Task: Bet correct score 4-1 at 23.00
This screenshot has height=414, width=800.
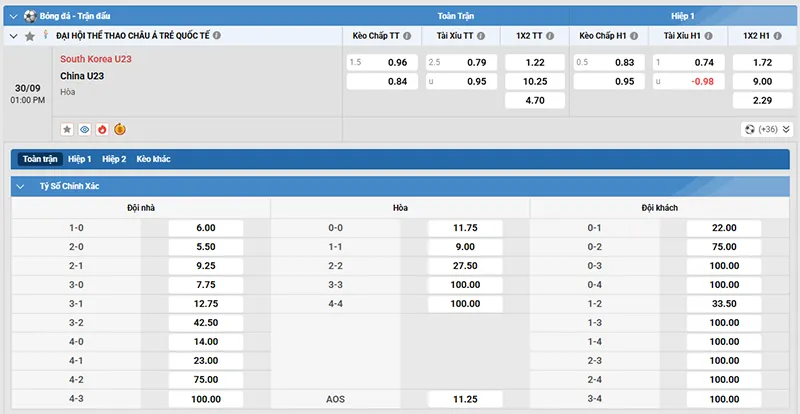Action: 206,361
